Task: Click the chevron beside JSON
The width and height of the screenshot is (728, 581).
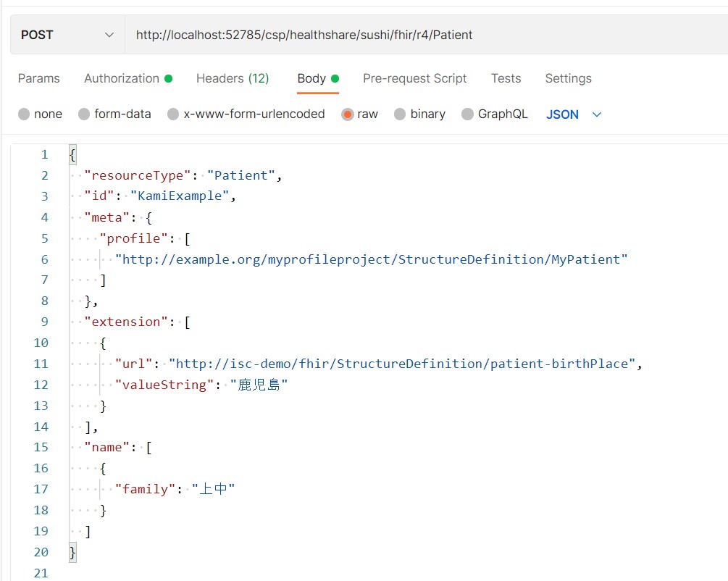Action: click(597, 114)
